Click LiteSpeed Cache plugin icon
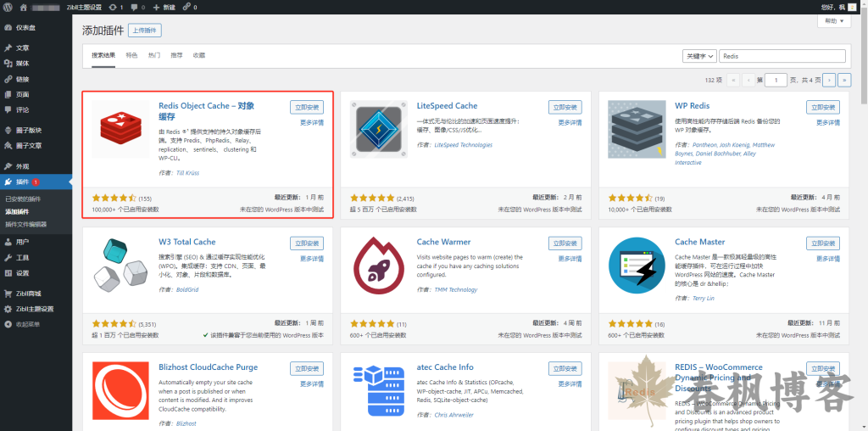The height and width of the screenshot is (431, 868). point(379,129)
